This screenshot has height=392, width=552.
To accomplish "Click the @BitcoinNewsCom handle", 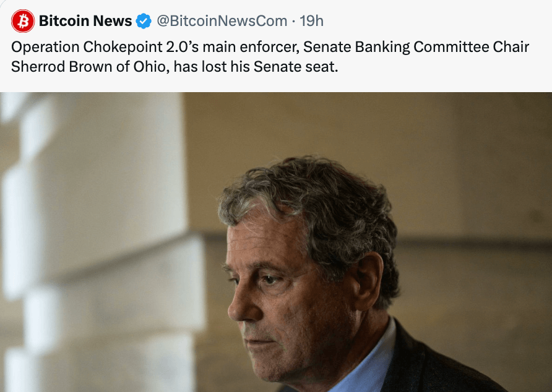I will (x=222, y=21).
